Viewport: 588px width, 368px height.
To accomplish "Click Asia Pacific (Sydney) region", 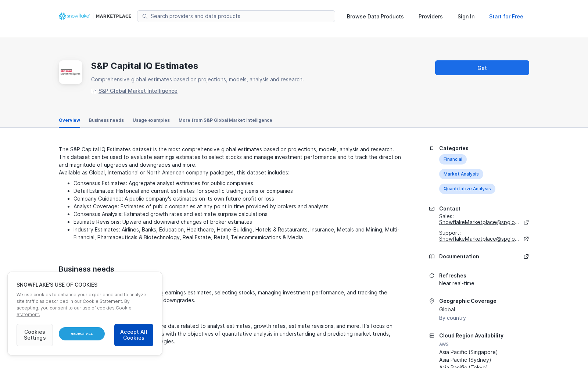I will pyautogui.click(x=465, y=360).
